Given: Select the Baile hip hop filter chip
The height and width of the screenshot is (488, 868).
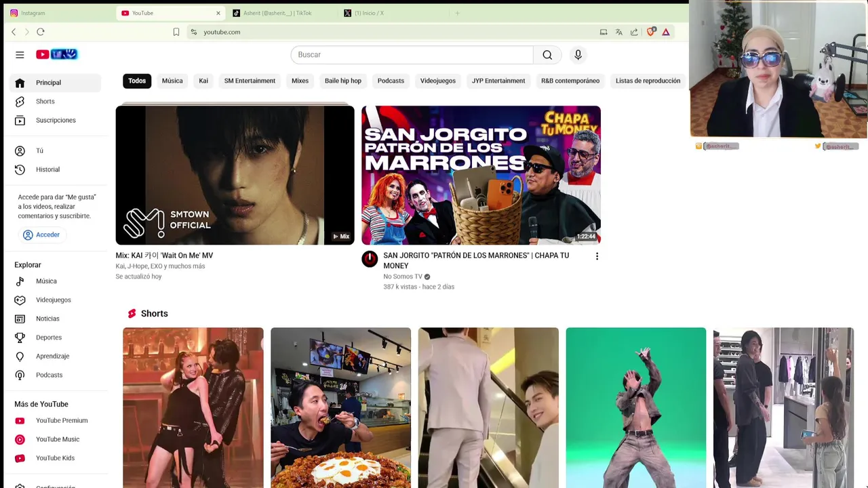Looking at the screenshot, I should click(343, 81).
